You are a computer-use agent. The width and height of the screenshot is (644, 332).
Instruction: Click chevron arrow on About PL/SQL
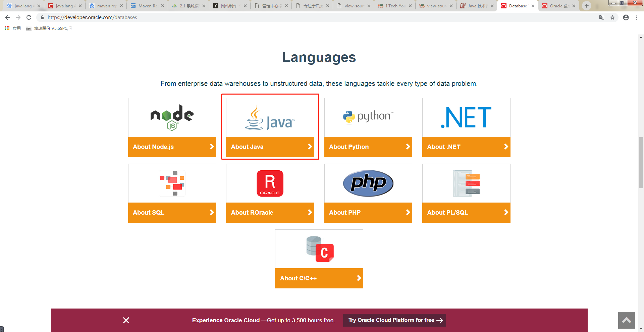pyautogui.click(x=506, y=212)
